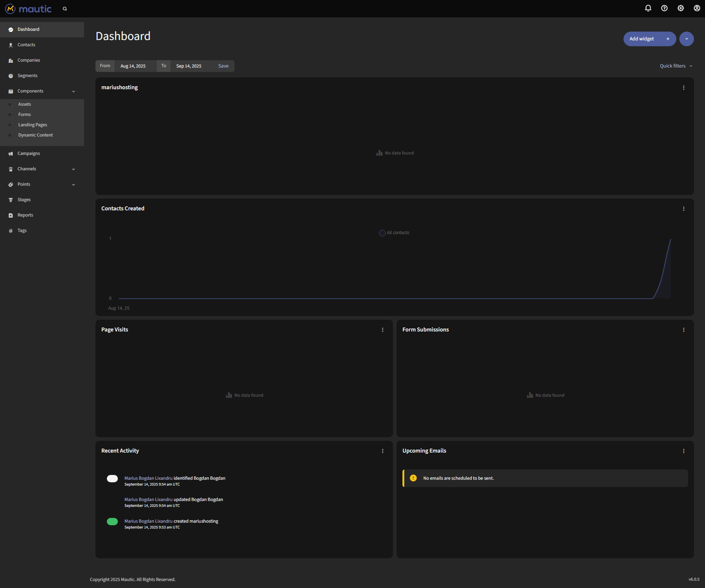This screenshot has height=588, width=705.
Task: Open the dropdown arrow beside Add widget
Action: [x=686, y=39]
